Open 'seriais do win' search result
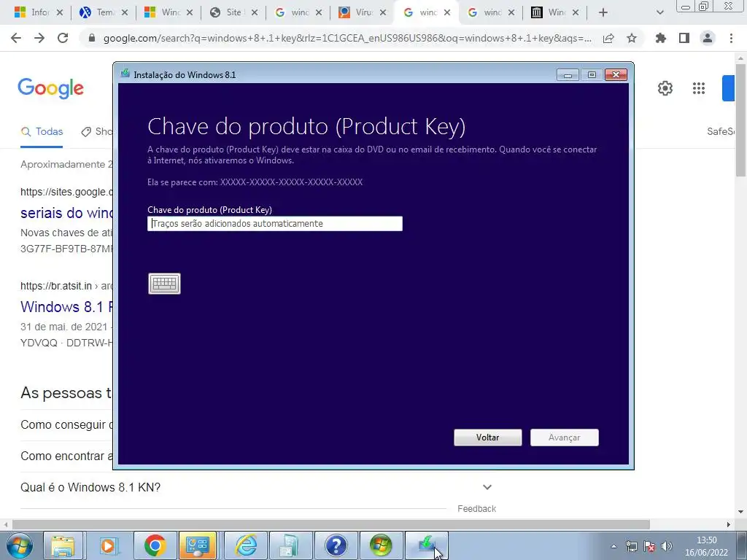This screenshot has height=560, width=747. point(66,213)
